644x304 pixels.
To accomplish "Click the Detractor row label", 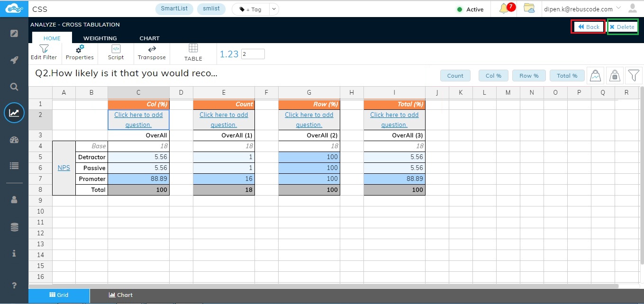I will pos(92,157).
